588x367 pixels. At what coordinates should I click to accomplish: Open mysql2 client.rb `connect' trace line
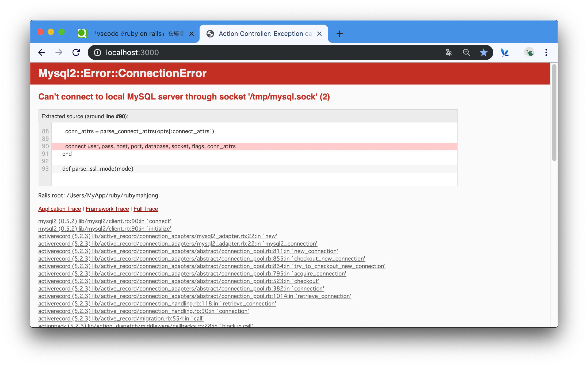[x=105, y=221]
